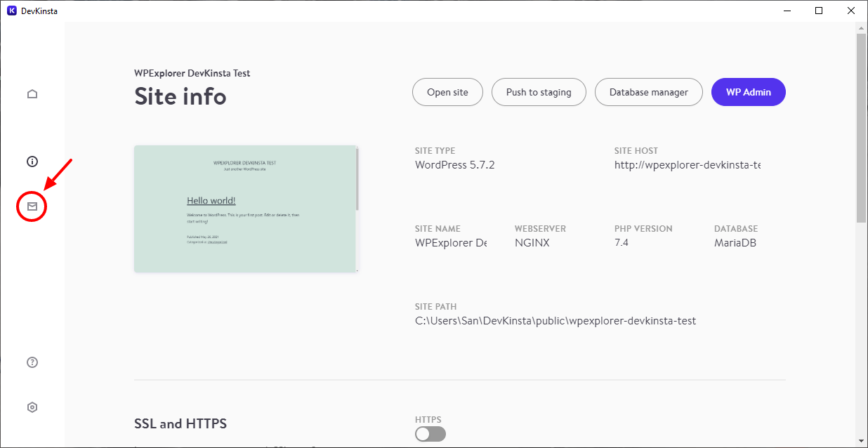This screenshot has height=448, width=868.
Task: Click the MariaDB database value
Action: point(735,243)
